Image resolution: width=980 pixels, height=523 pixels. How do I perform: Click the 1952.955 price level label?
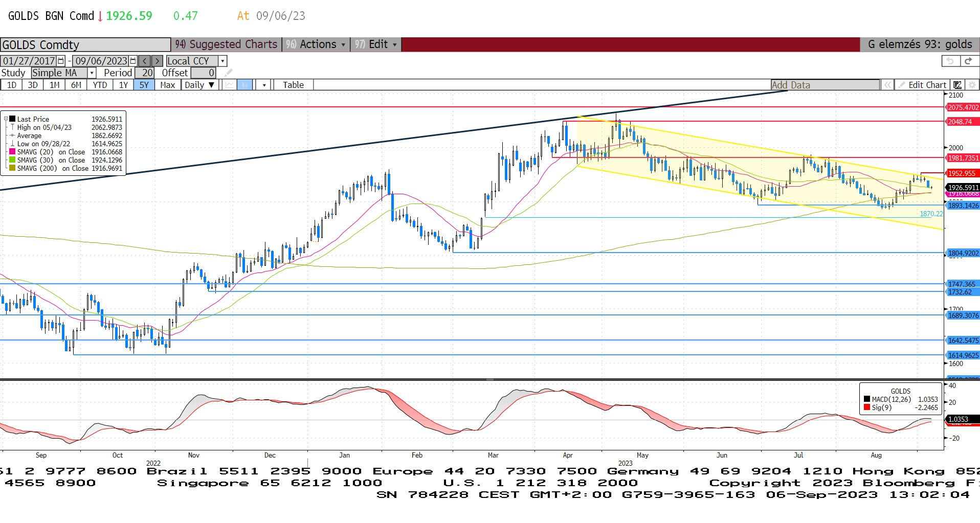click(x=963, y=173)
